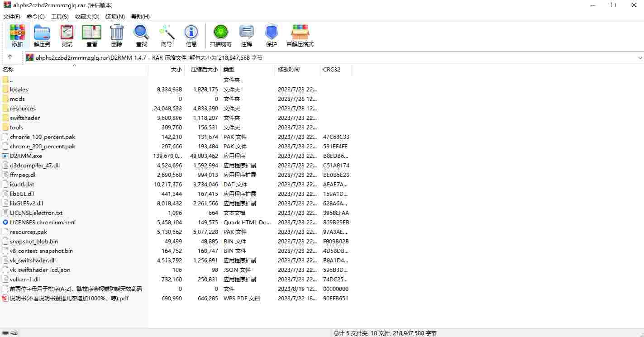Viewport: 644px width, 337px height.
Task: Sort by the 修改时间 column header
Action: [x=298, y=69]
